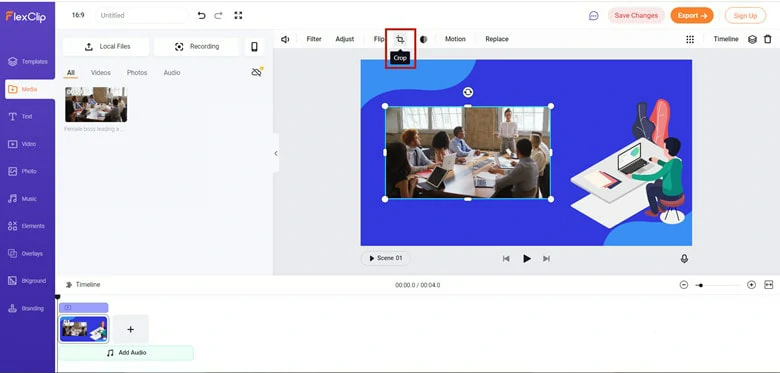Open Templates in the sidebar
Viewport: 780px width, 373px height.
[x=28, y=62]
